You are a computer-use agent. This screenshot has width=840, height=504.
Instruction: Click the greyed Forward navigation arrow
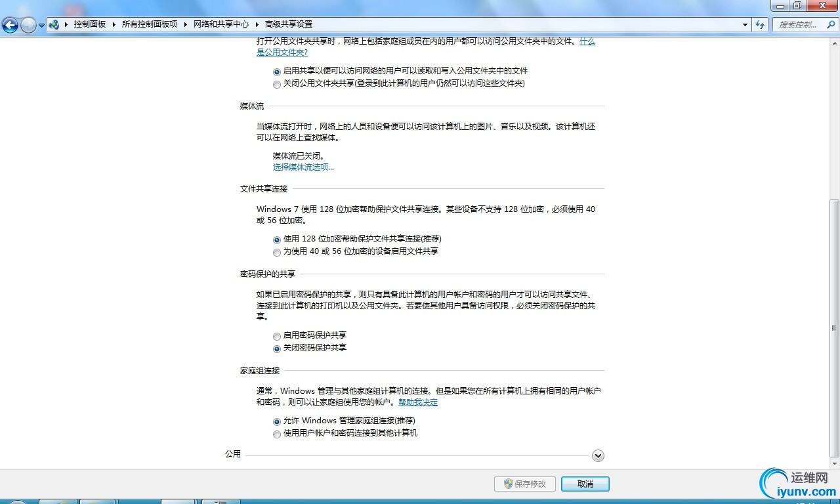point(28,25)
